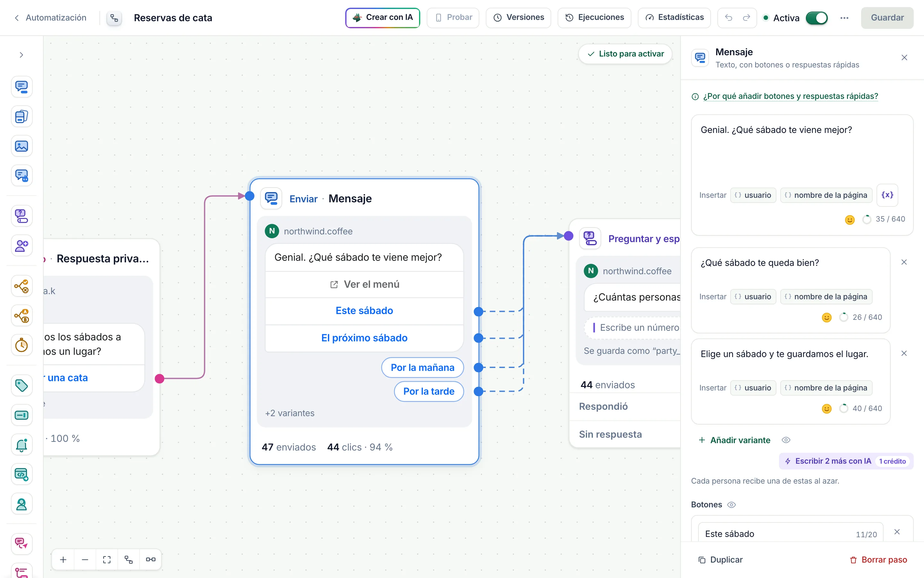Open the Estadísticas view
Screen dimensions: 924x578
(674, 18)
